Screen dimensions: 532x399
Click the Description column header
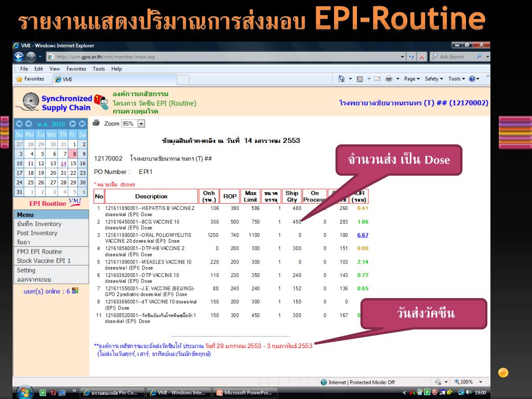click(x=151, y=196)
